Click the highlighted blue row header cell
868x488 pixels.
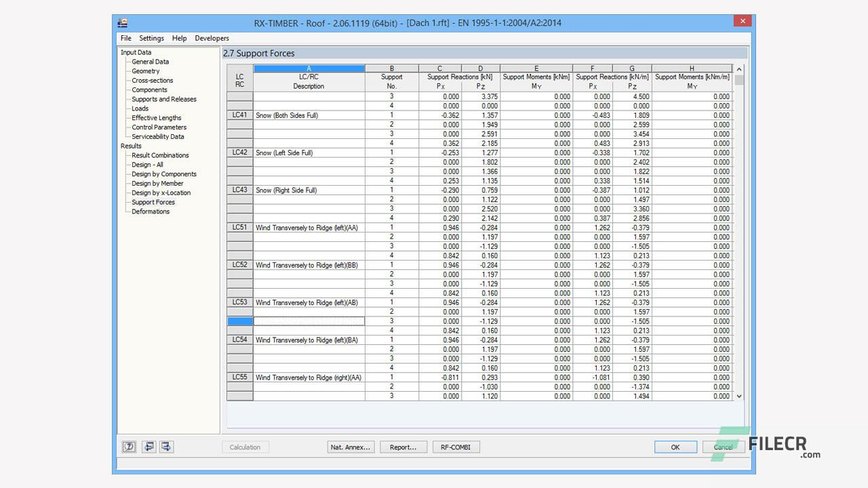pos(239,321)
